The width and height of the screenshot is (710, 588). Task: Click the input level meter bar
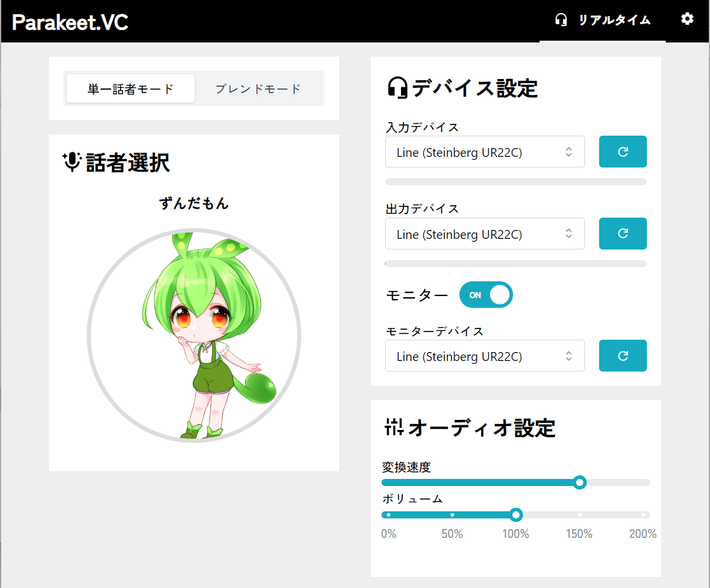click(516, 182)
